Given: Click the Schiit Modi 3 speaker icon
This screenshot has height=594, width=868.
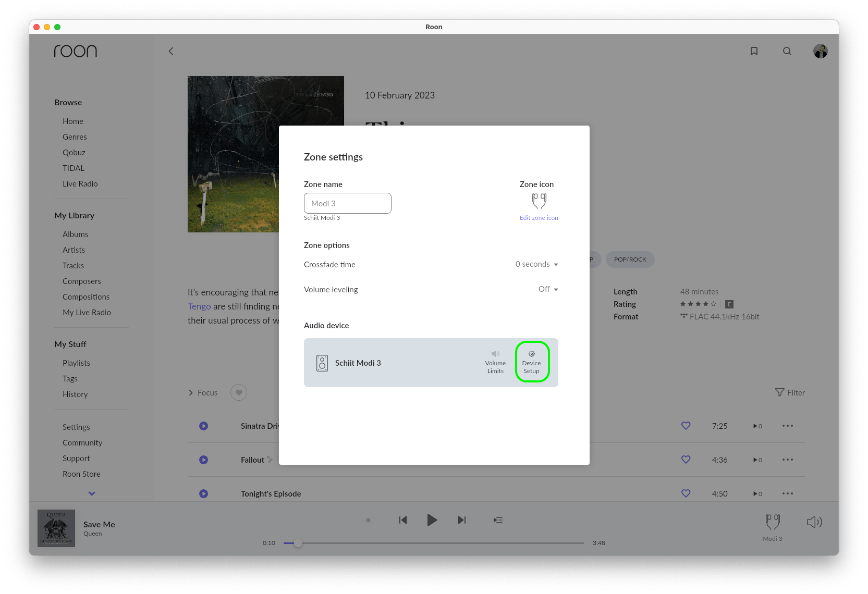Looking at the screenshot, I should [322, 363].
